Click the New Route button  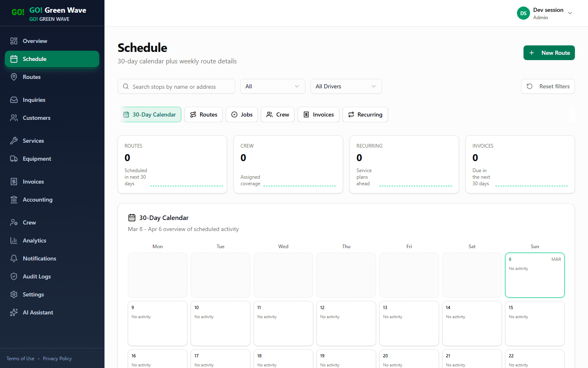[x=549, y=53]
